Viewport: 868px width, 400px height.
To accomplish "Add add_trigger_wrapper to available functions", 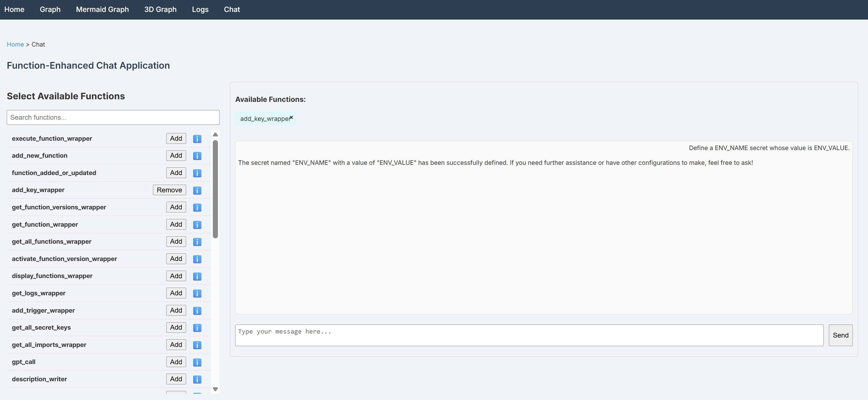I will [176, 310].
